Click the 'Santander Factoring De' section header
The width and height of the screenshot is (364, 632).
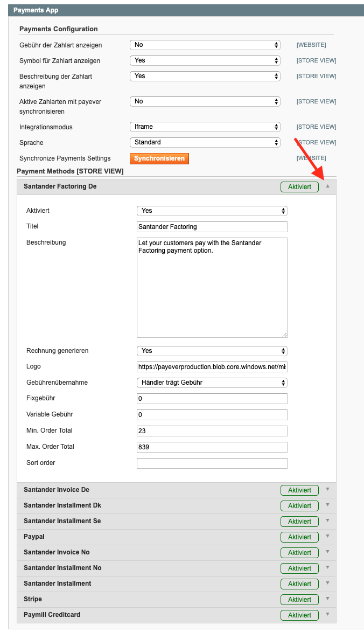[177, 186]
